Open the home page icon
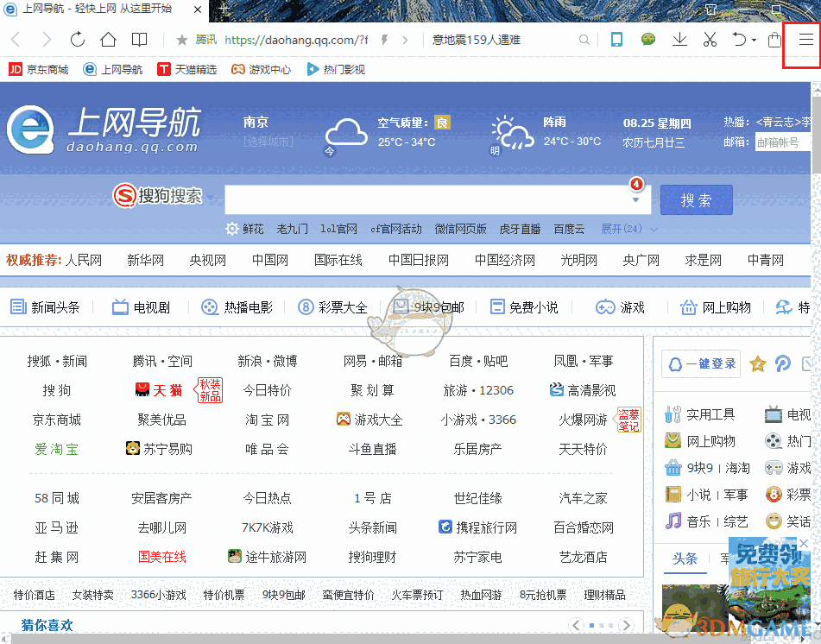Viewport: 821px width, 644px height. tap(106, 40)
